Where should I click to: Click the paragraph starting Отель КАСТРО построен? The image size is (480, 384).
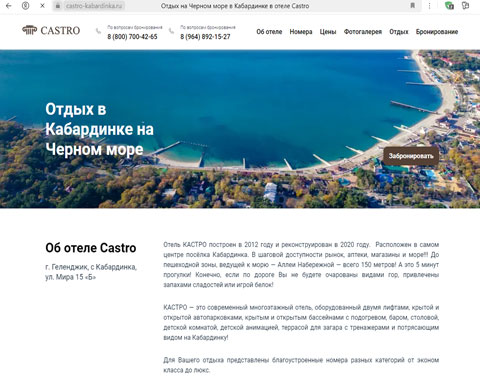[x=301, y=265]
